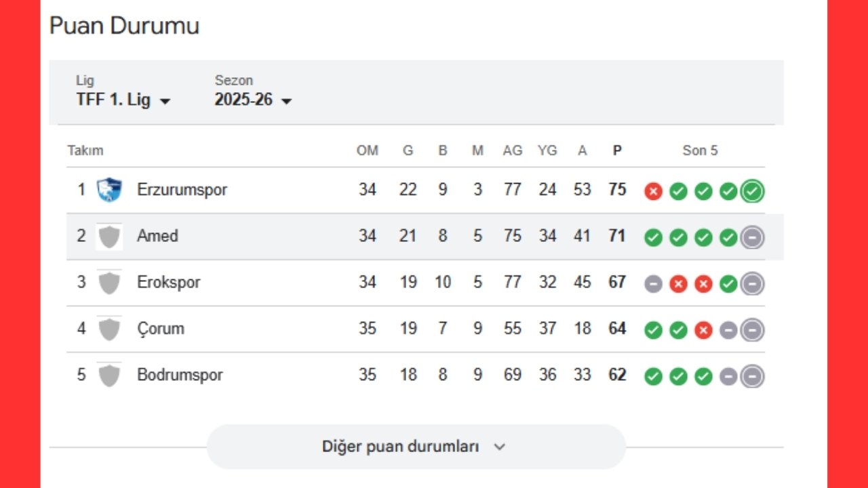868x488 pixels.
Task: Click Bodrumspor's first green win icon
Action: tap(653, 376)
